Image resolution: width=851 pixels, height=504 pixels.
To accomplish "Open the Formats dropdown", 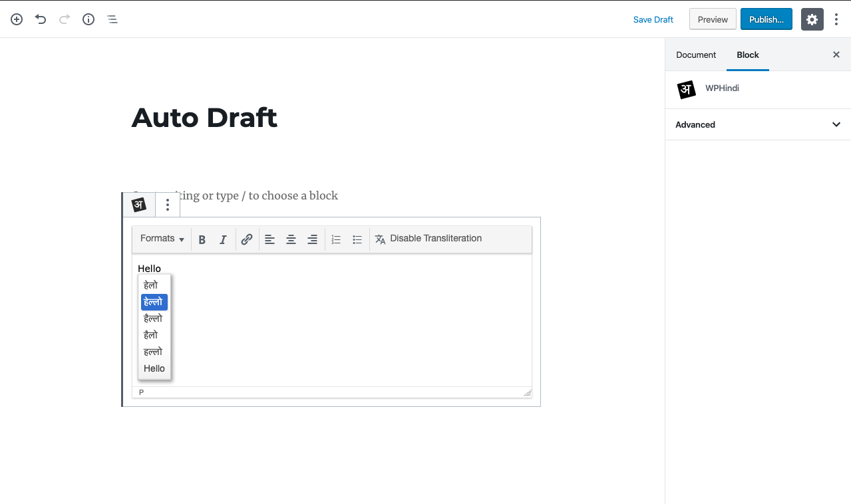I will (162, 239).
